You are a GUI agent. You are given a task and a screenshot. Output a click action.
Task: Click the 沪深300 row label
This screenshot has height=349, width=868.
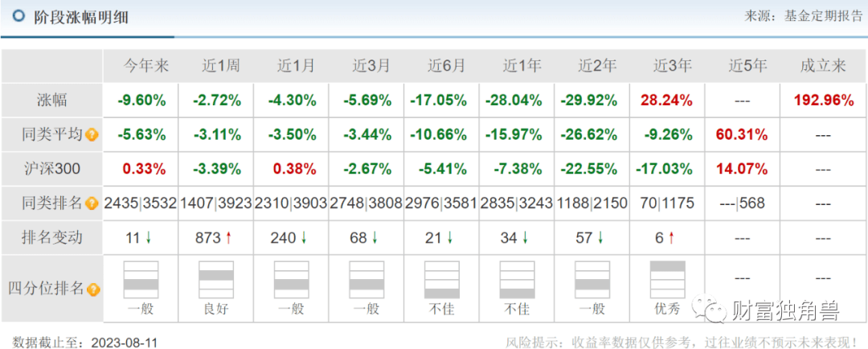(x=52, y=169)
